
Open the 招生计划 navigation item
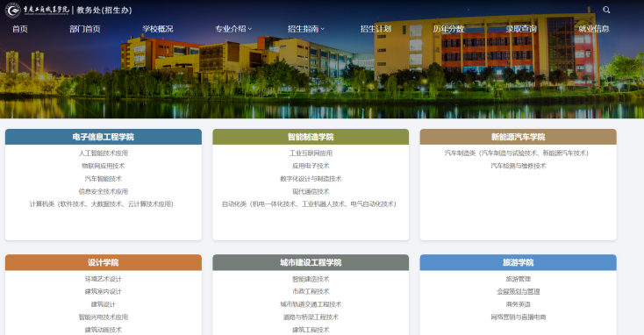point(376,29)
